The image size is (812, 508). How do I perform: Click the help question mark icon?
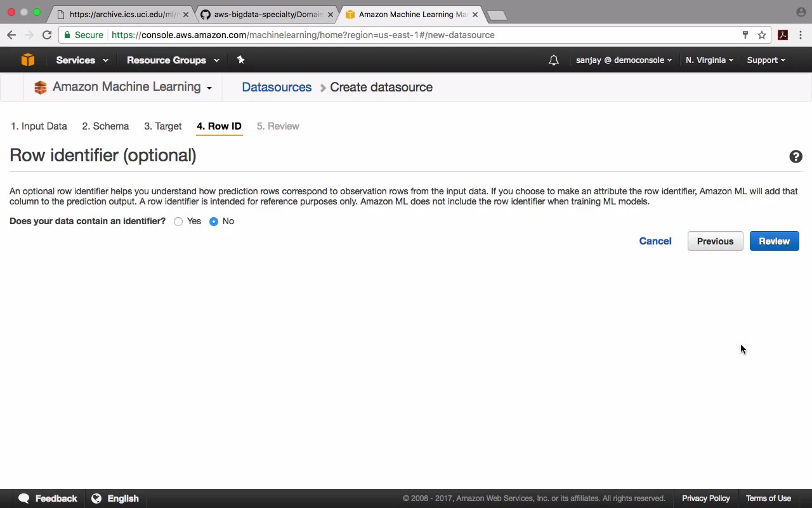[x=796, y=156]
